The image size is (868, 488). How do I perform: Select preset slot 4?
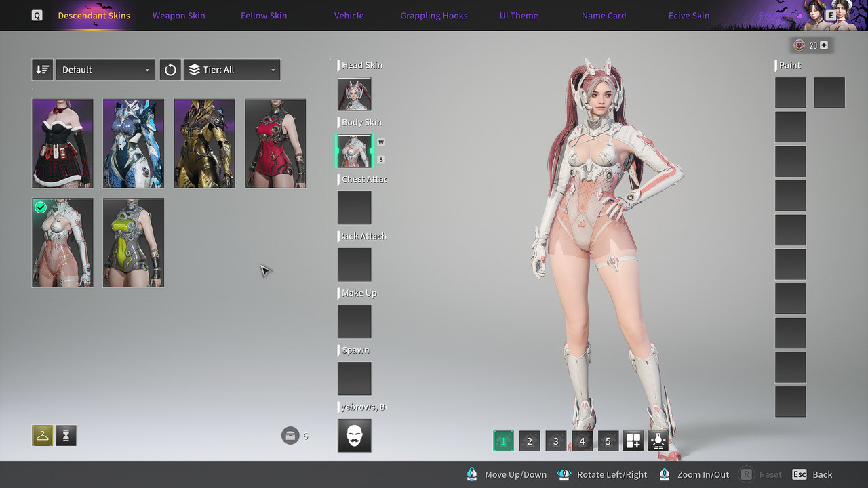coord(582,441)
